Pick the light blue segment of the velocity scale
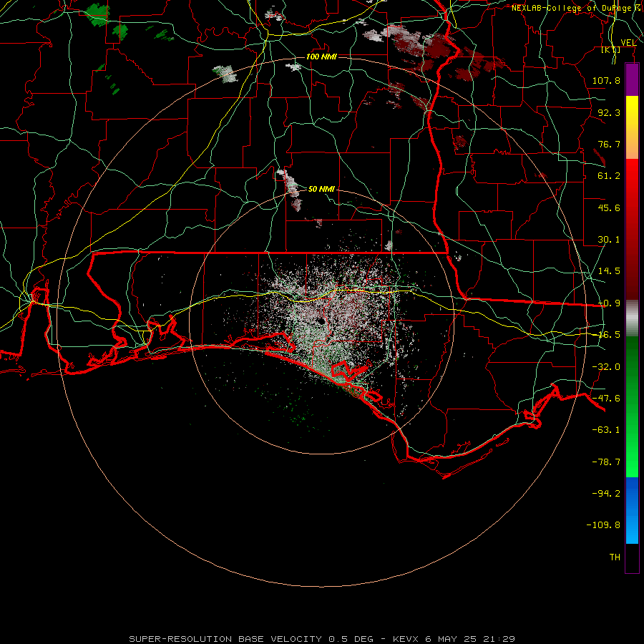The image size is (644, 644). pyautogui.click(x=632, y=528)
